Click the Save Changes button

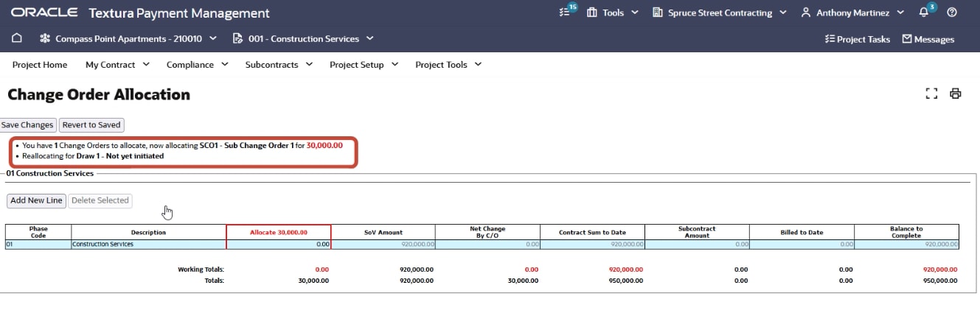[27, 125]
